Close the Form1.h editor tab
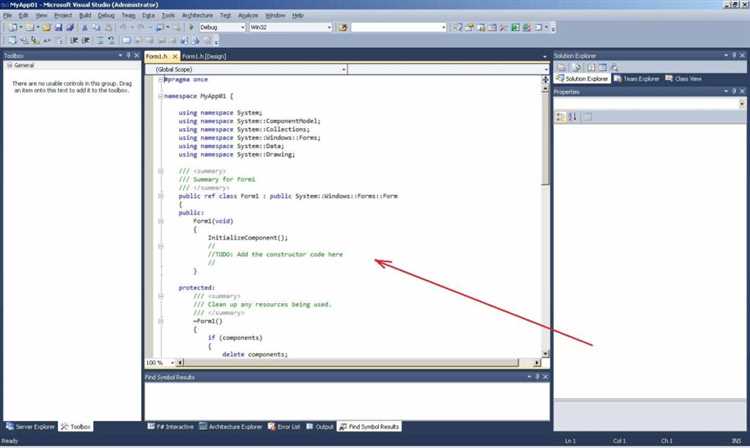 pyautogui.click(x=175, y=56)
